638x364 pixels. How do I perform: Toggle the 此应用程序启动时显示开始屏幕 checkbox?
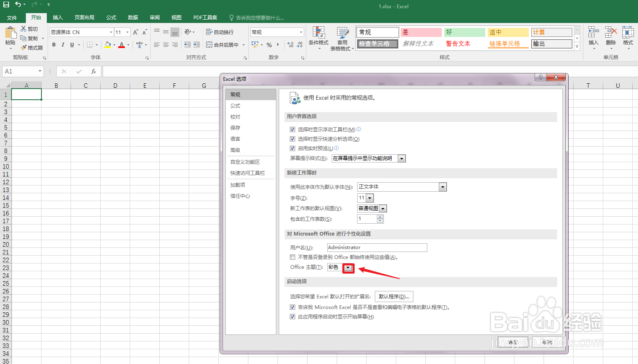coord(293,317)
